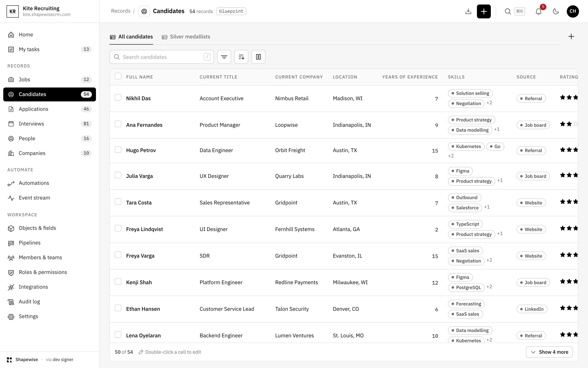
Task: Check the Ana Fernandes row checkbox
Action: pyautogui.click(x=118, y=124)
